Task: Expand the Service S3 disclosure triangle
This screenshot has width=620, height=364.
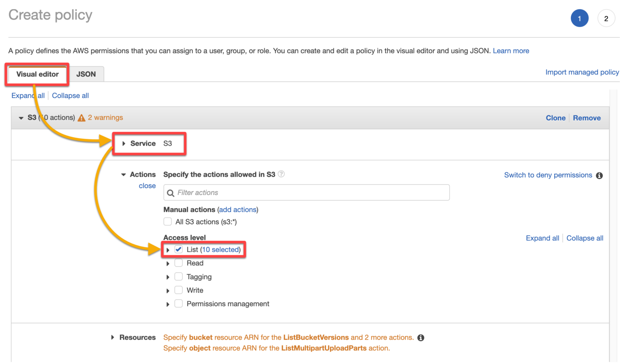Action: pos(124,143)
